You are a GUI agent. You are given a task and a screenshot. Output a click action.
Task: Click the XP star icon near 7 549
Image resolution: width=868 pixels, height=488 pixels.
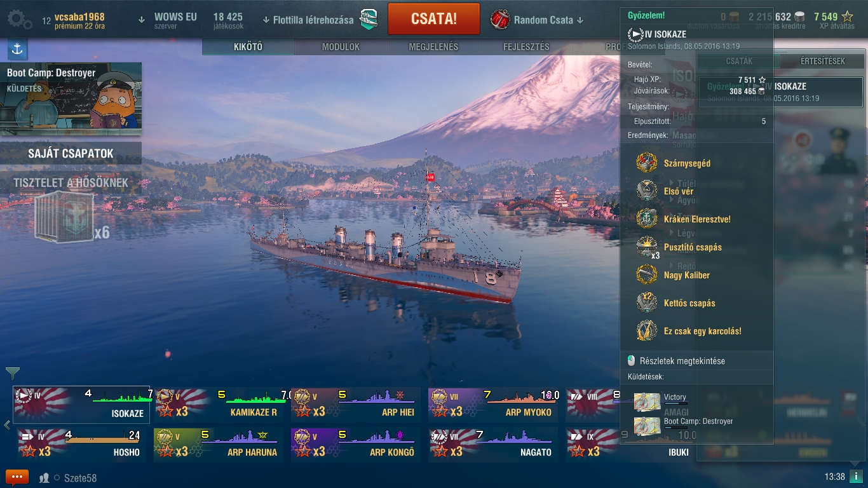(x=847, y=17)
